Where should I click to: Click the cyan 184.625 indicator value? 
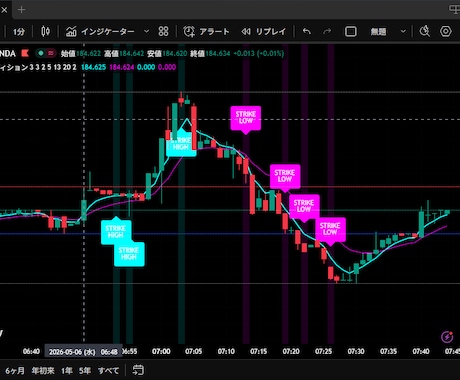93,67
